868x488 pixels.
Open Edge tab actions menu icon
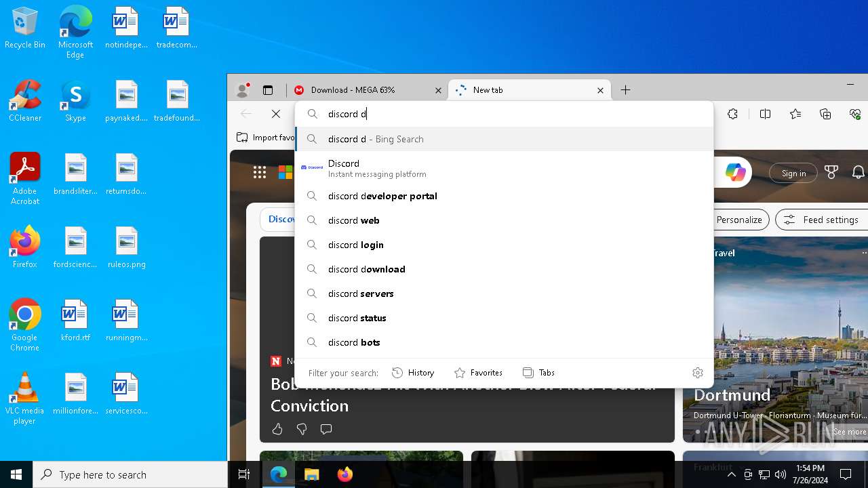pyautogui.click(x=268, y=90)
